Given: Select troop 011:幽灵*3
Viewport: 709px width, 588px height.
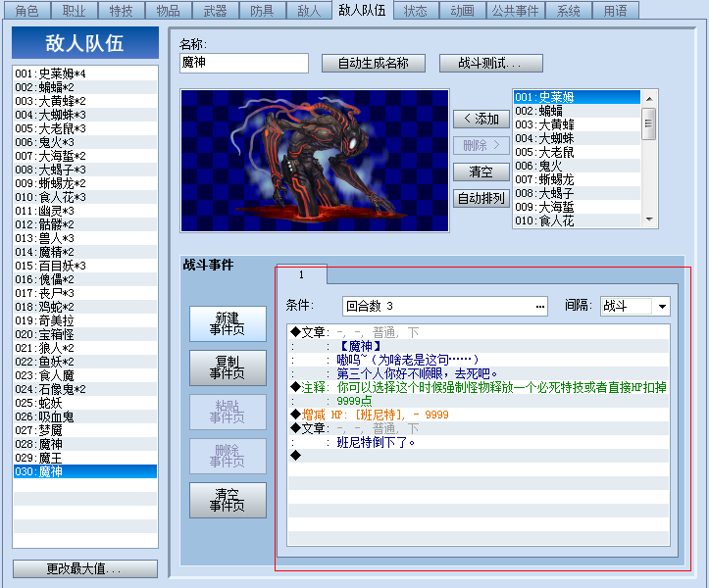Looking at the screenshot, I should (x=85, y=211).
